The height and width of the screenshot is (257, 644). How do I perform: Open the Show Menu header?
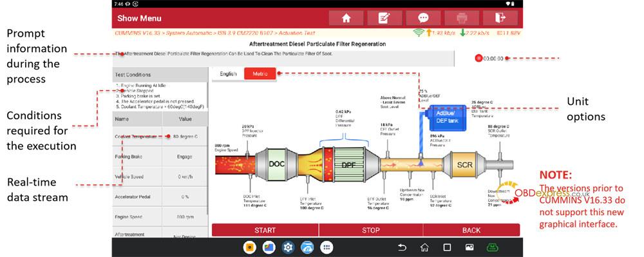click(139, 18)
